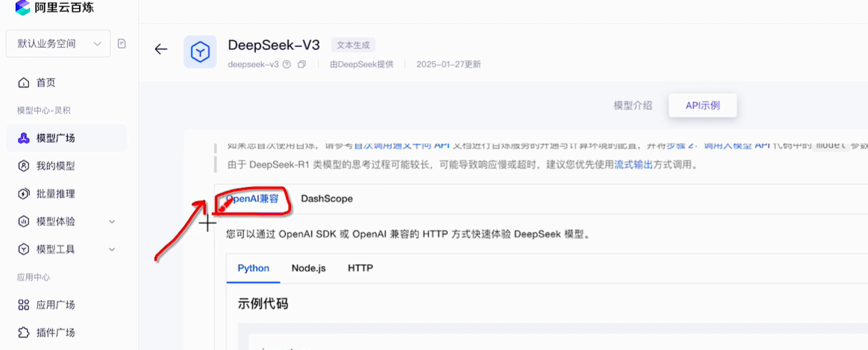
Task: Switch to the 模型介绍 tab
Action: [633, 105]
